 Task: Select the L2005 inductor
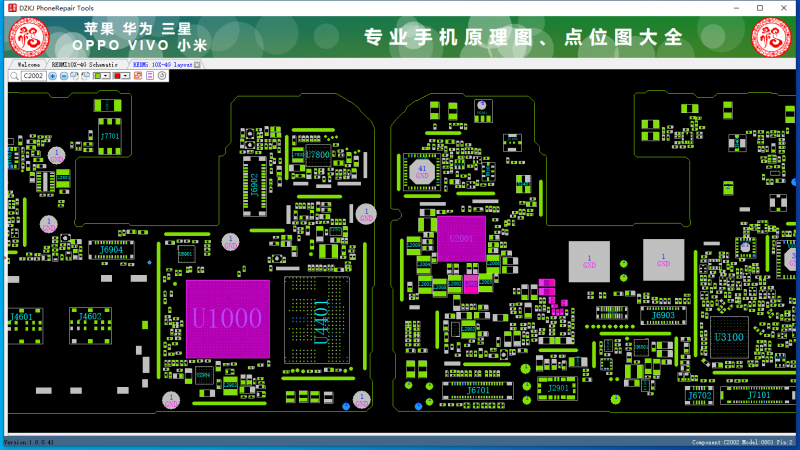coord(486,282)
